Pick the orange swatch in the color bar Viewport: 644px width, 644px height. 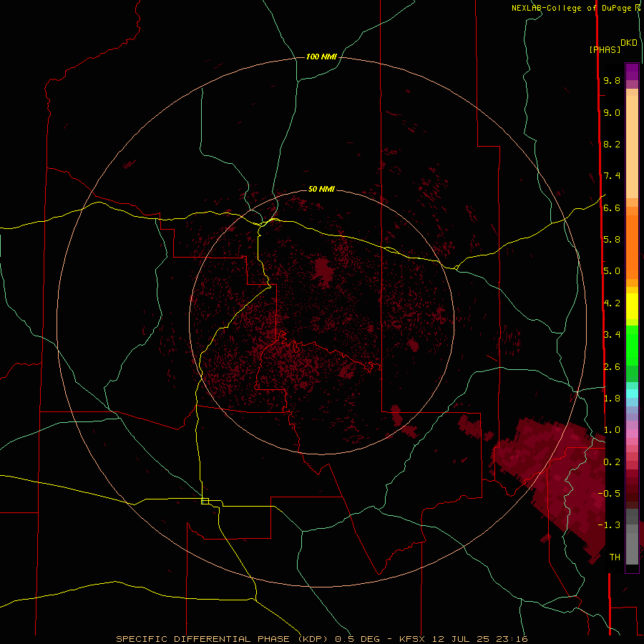pyautogui.click(x=632, y=246)
